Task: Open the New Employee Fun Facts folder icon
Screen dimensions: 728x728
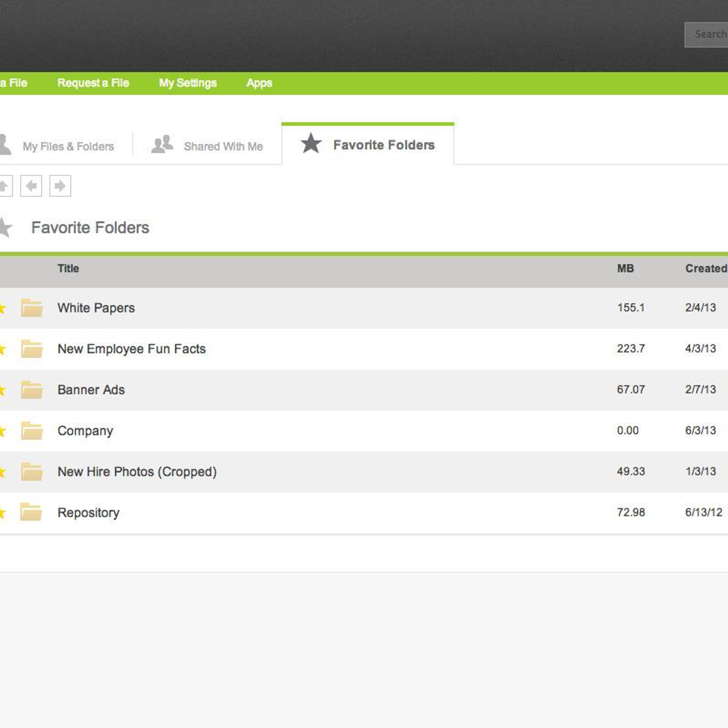Action: point(32,349)
